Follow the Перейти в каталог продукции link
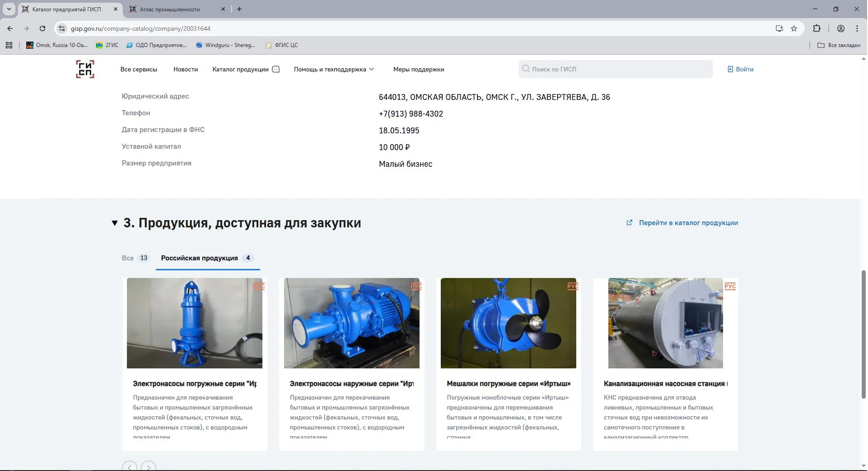 point(688,223)
